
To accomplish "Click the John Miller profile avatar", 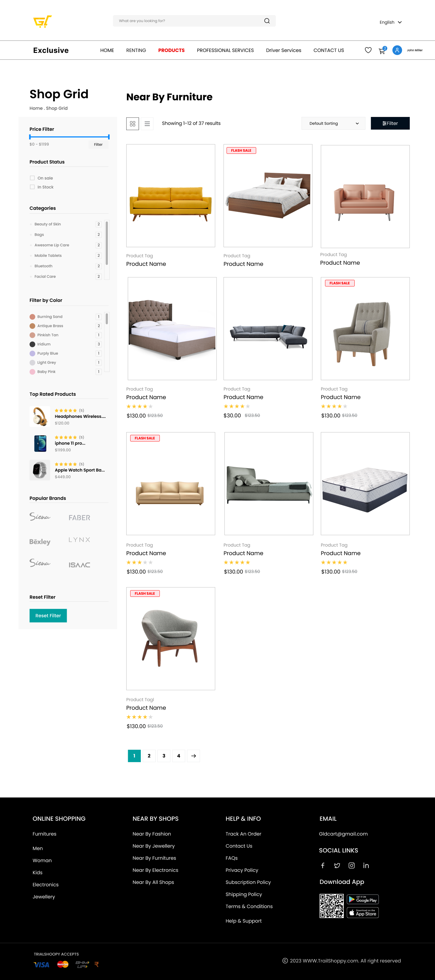I will tap(397, 50).
